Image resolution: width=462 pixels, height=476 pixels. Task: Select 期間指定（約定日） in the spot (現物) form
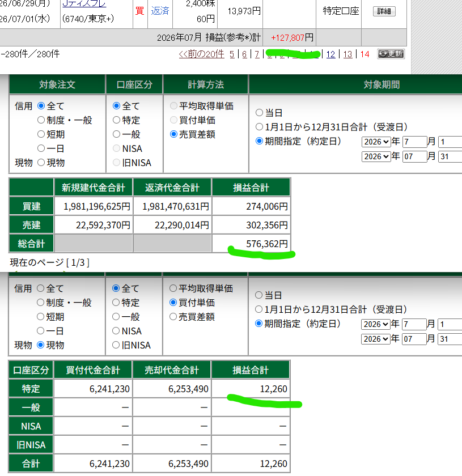[258, 324]
